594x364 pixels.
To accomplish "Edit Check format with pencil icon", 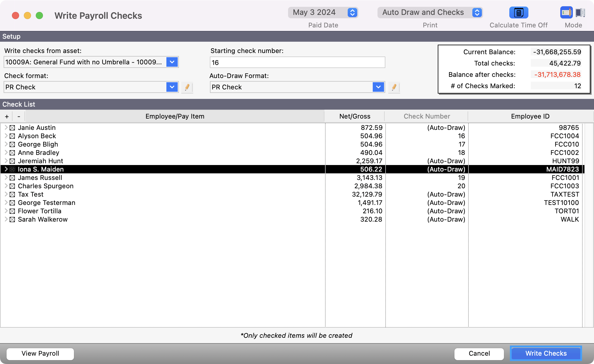I will click(187, 87).
